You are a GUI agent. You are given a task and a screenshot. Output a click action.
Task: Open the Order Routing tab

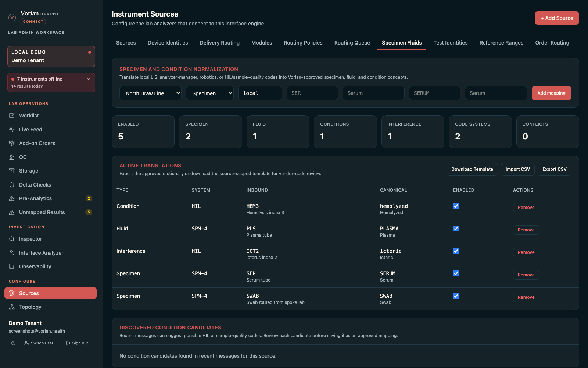[552, 43]
